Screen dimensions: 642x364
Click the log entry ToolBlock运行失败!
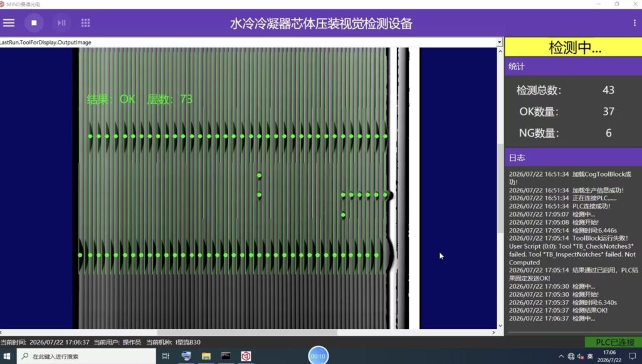569,238
